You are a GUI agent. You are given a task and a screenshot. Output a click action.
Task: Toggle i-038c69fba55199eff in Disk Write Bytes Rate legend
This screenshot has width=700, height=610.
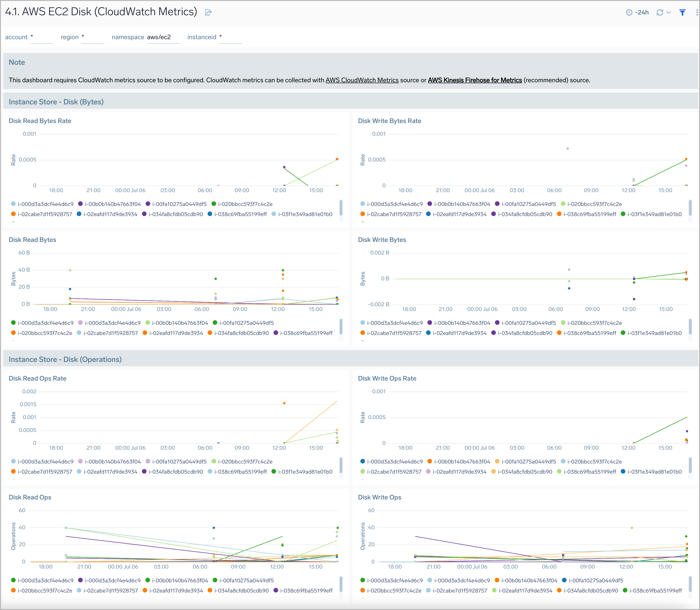pos(586,214)
